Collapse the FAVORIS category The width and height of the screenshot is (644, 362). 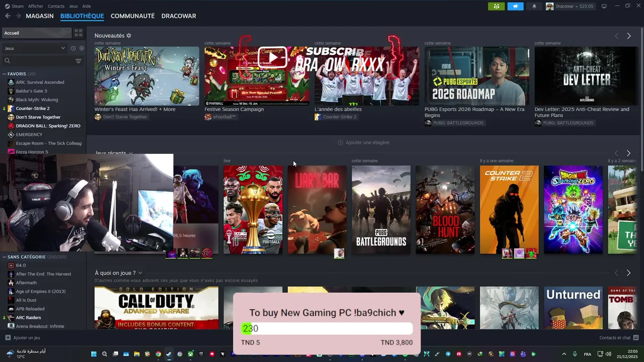(4, 74)
